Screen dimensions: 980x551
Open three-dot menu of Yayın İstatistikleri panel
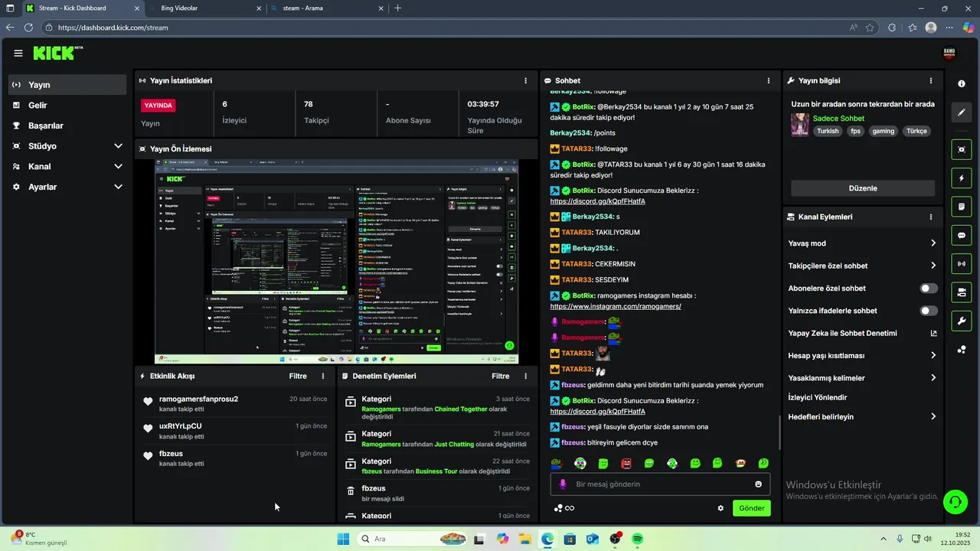(525, 80)
